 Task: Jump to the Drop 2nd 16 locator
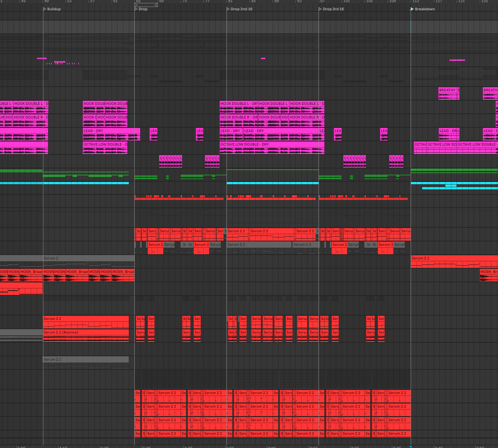click(x=228, y=9)
